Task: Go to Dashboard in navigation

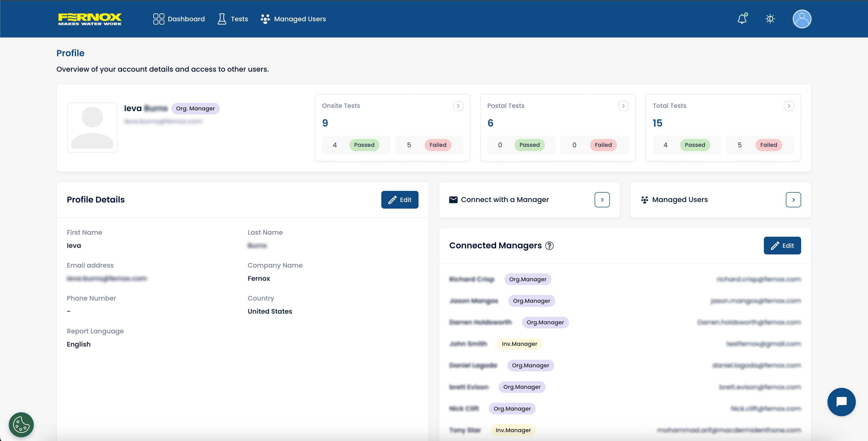Action: pyautogui.click(x=179, y=19)
